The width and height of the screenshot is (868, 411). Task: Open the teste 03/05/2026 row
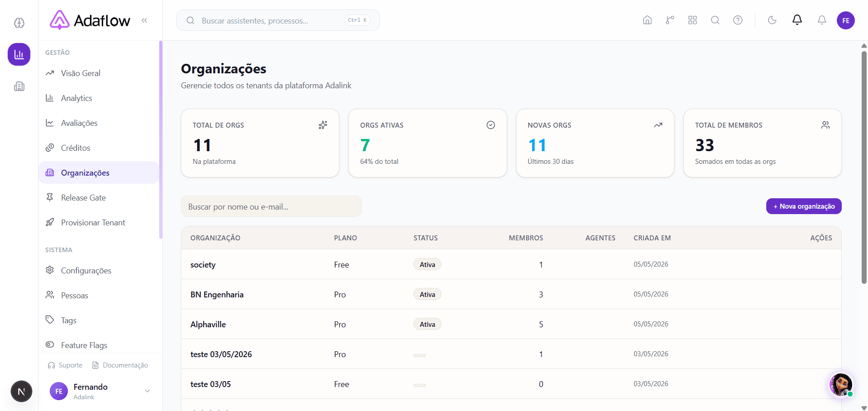(x=511, y=354)
